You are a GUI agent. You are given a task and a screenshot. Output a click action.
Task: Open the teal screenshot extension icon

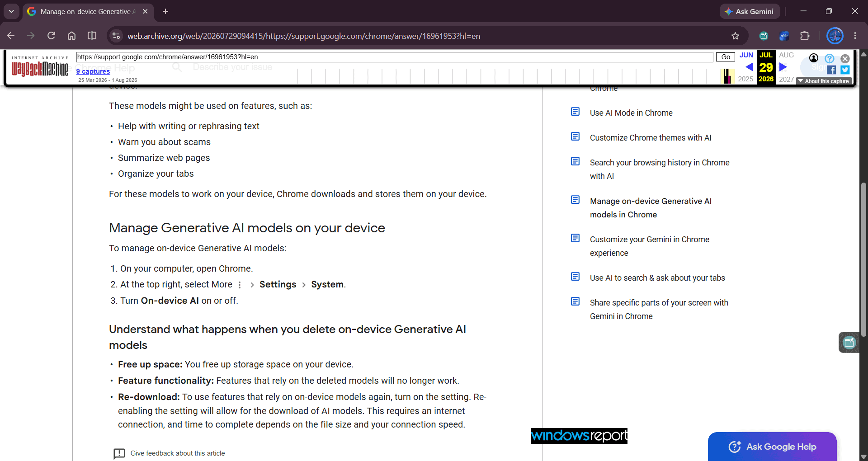(x=764, y=36)
